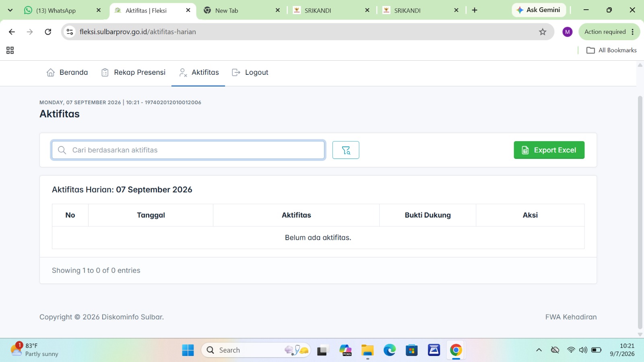Click the Beranda house icon
Viewport: 644px width, 362px height.
[51, 72]
